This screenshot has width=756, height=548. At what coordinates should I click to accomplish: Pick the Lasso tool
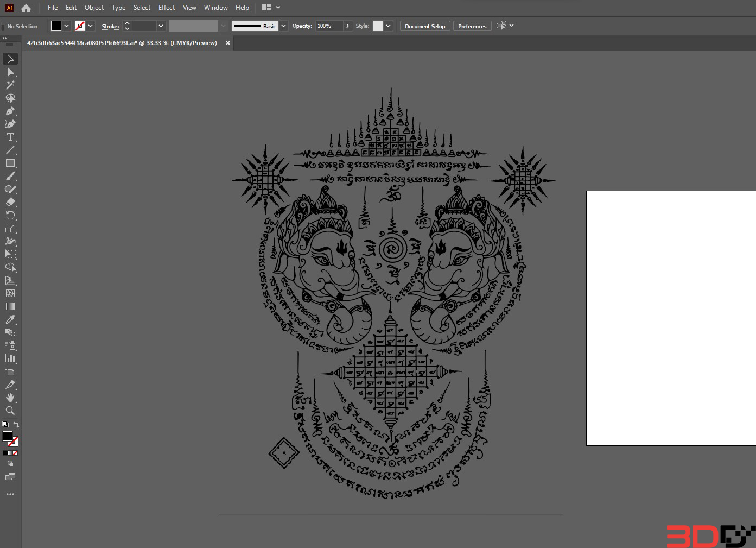coord(10,98)
